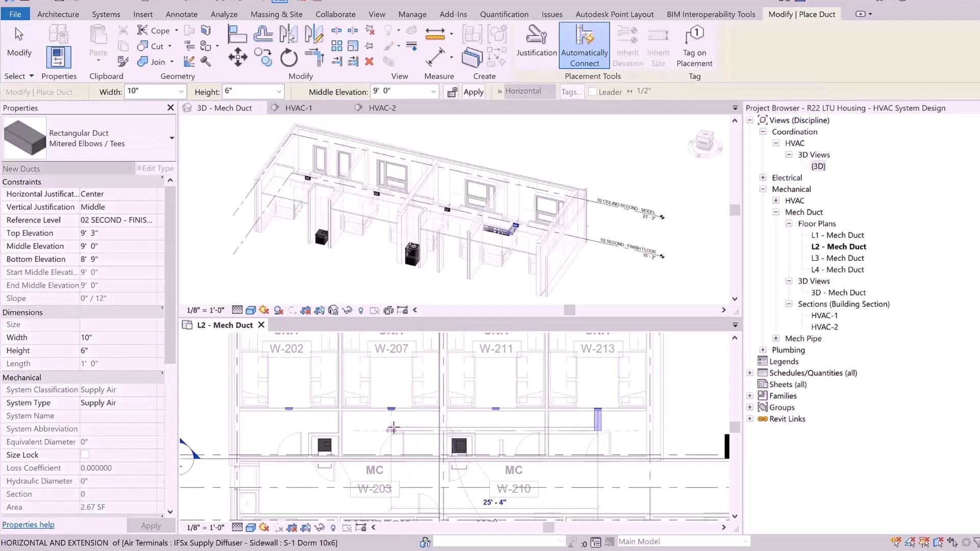Click the Visual Style icon in view controls

pos(250,310)
